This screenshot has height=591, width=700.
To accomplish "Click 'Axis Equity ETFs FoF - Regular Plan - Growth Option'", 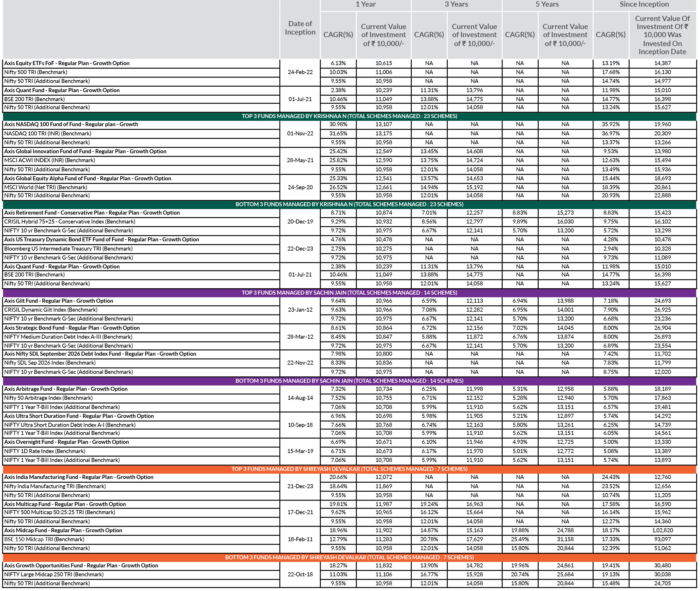I will [67, 63].
